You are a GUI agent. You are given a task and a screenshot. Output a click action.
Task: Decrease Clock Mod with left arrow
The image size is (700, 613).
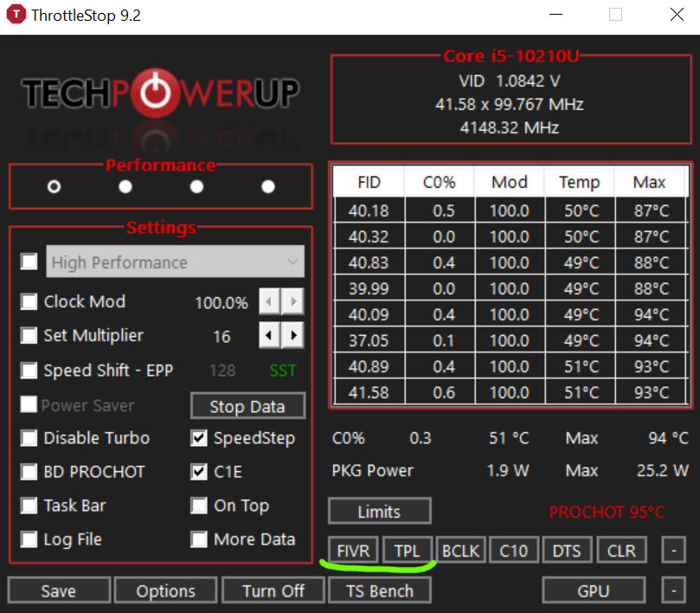(269, 301)
